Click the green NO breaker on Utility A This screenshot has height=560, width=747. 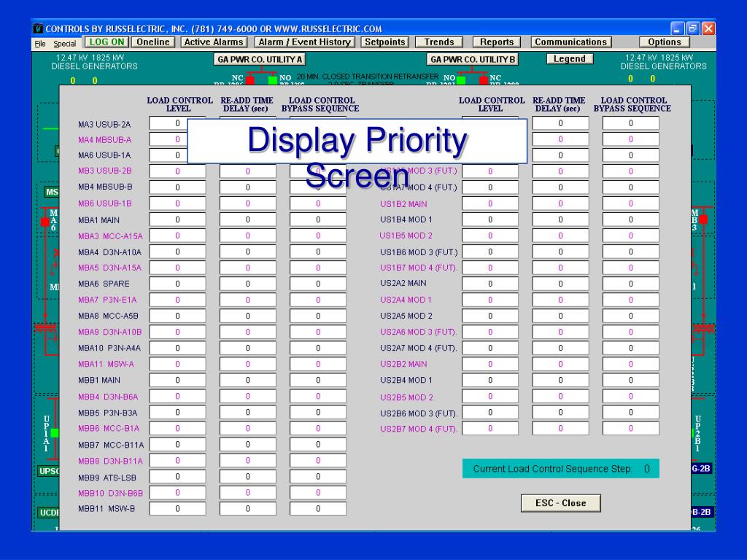coord(273,80)
